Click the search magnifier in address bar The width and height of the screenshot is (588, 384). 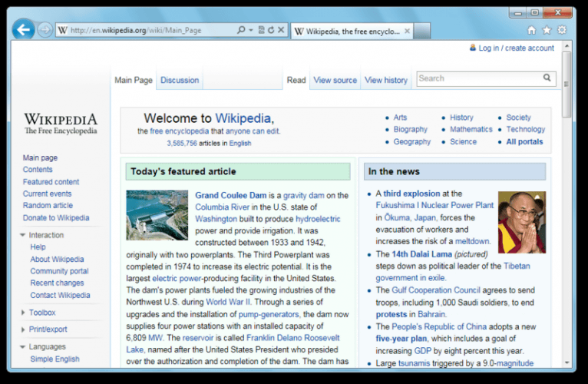coord(241,30)
